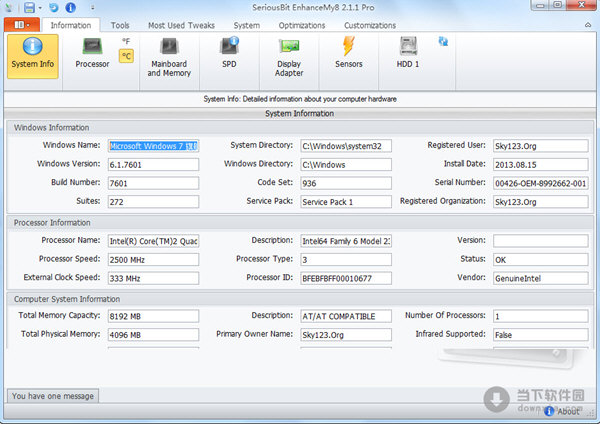Screen dimensions: 600x424
Task: Click the About link in status bar
Action: [568, 411]
